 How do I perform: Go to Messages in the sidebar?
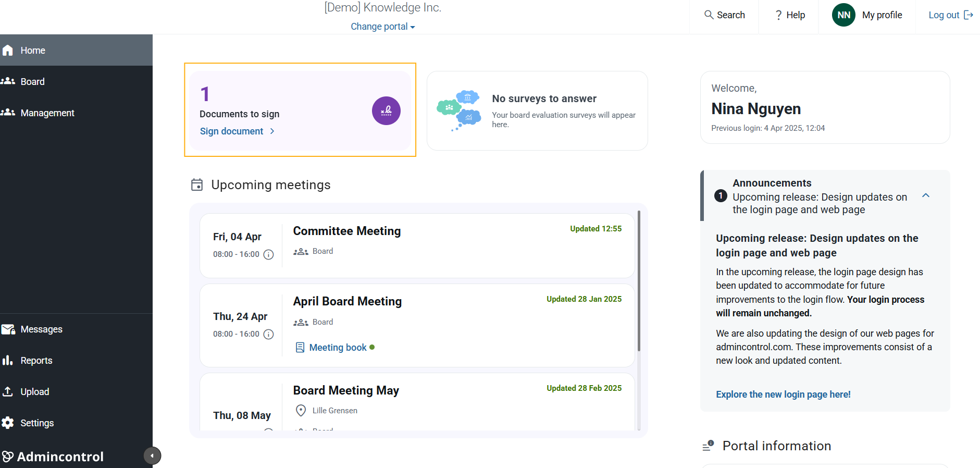tap(76, 329)
